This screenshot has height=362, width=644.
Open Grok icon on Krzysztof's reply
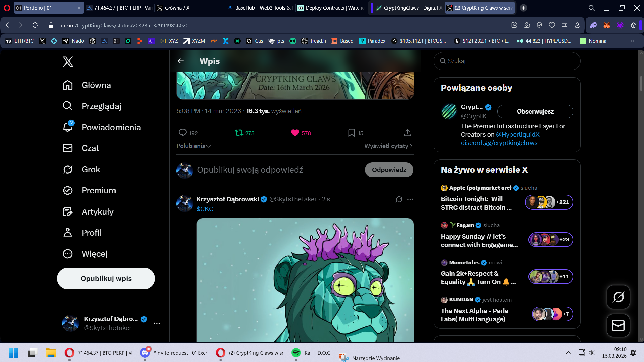(x=399, y=199)
